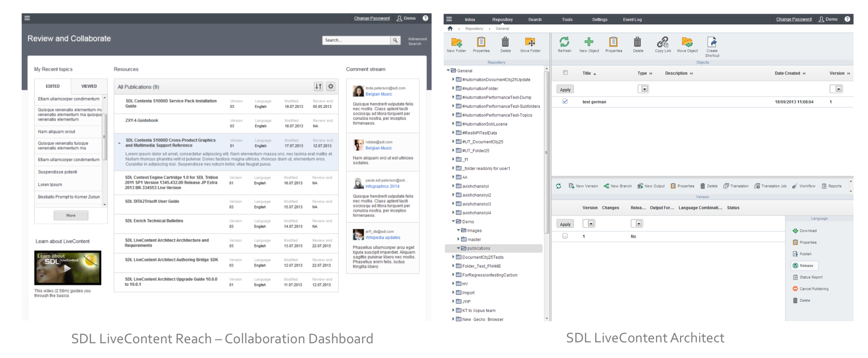Click Move Object toolbar icon
868x358 pixels.
(687, 45)
